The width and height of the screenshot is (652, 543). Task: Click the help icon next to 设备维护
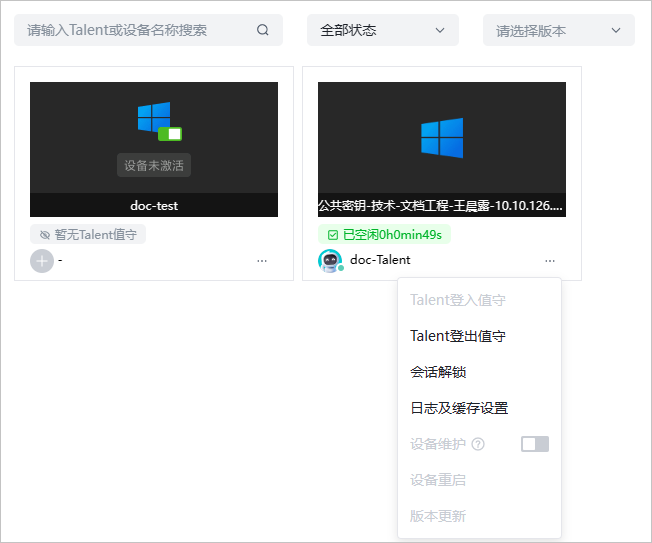[x=478, y=444]
